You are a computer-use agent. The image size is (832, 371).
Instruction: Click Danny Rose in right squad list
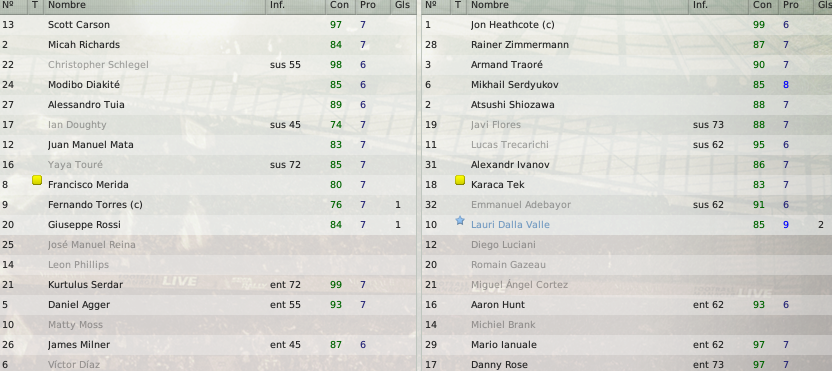(x=499, y=365)
